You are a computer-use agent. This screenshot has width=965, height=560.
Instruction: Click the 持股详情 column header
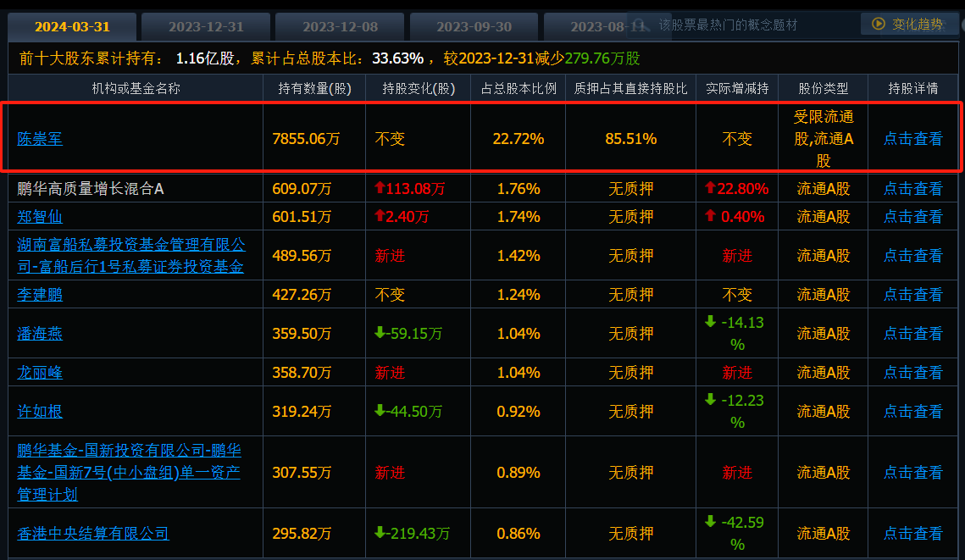pos(912,89)
